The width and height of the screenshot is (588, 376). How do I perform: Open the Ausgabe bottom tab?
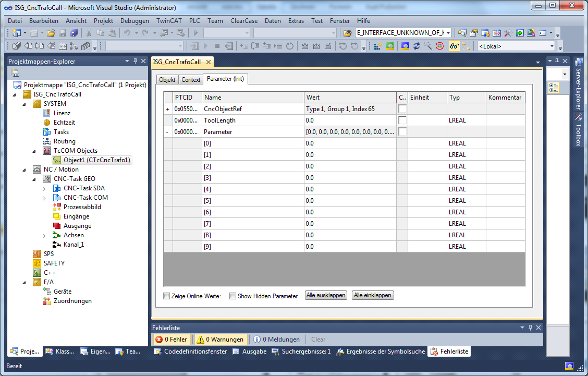click(x=249, y=351)
